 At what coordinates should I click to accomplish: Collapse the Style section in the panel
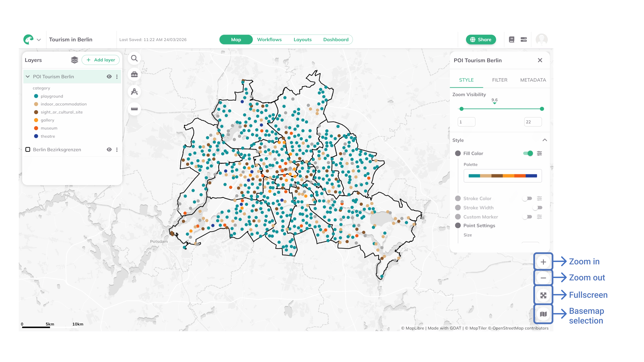coord(545,140)
